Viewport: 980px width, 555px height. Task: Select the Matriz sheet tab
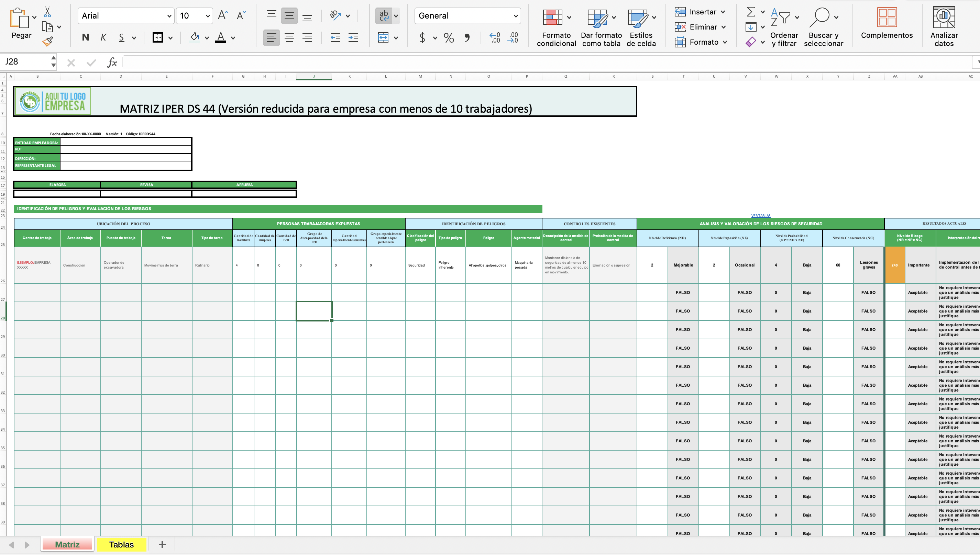pos(67,545)
